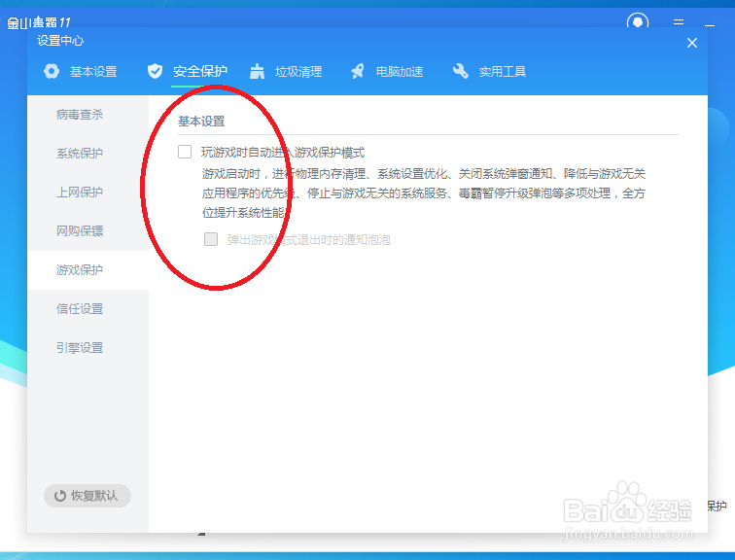Switch to 安全保护 tab
The height and width of the screenshot is (560, 735).
187,72
